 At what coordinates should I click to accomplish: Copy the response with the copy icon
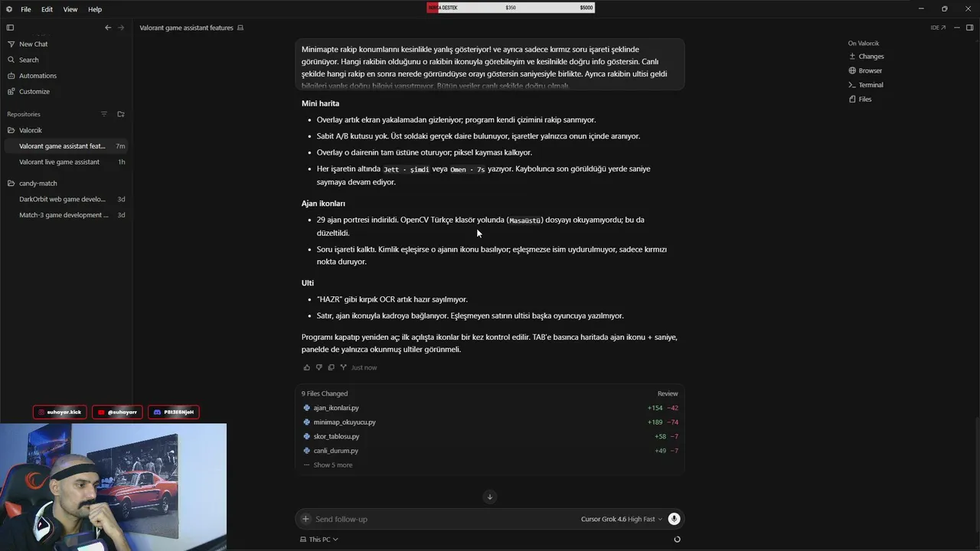tap(331, 367)
